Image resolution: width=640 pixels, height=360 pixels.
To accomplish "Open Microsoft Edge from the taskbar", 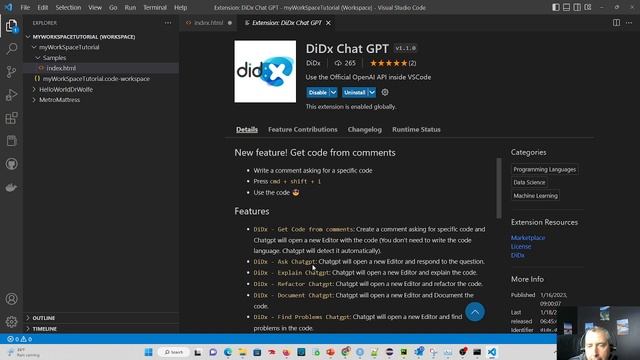I will (228, 352).
